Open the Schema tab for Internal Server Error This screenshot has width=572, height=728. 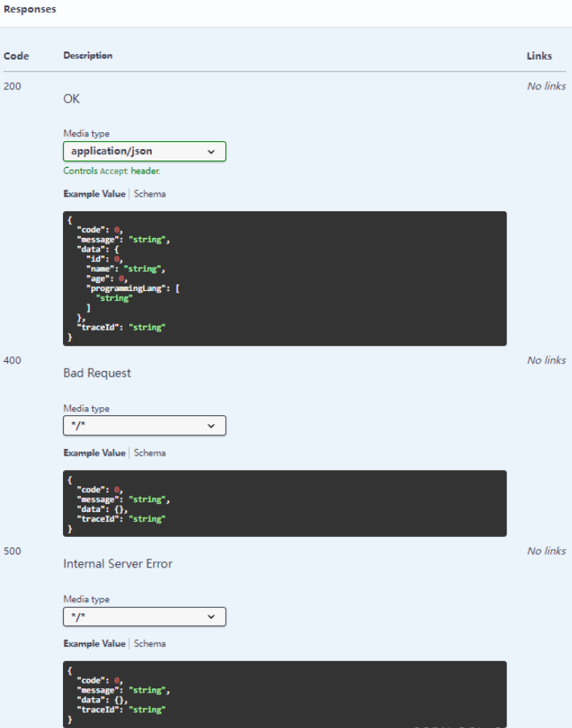tap(150, 644)
